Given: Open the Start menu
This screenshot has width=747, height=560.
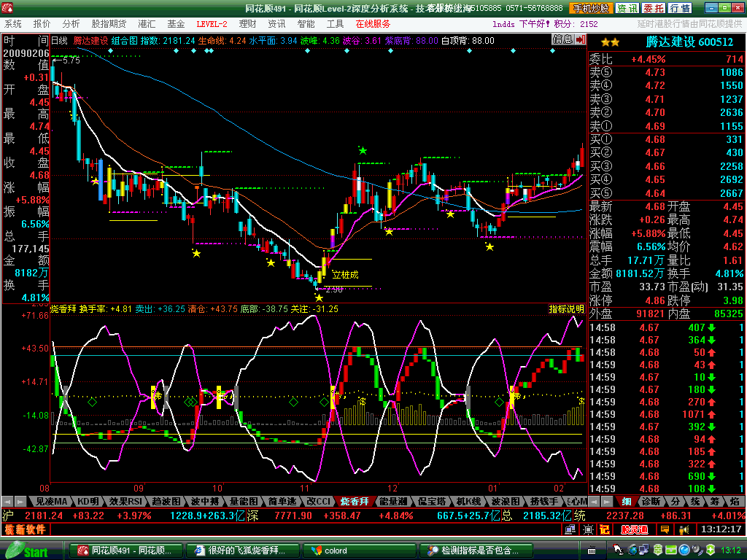Looking at the screenshot, I should point(26,551).
